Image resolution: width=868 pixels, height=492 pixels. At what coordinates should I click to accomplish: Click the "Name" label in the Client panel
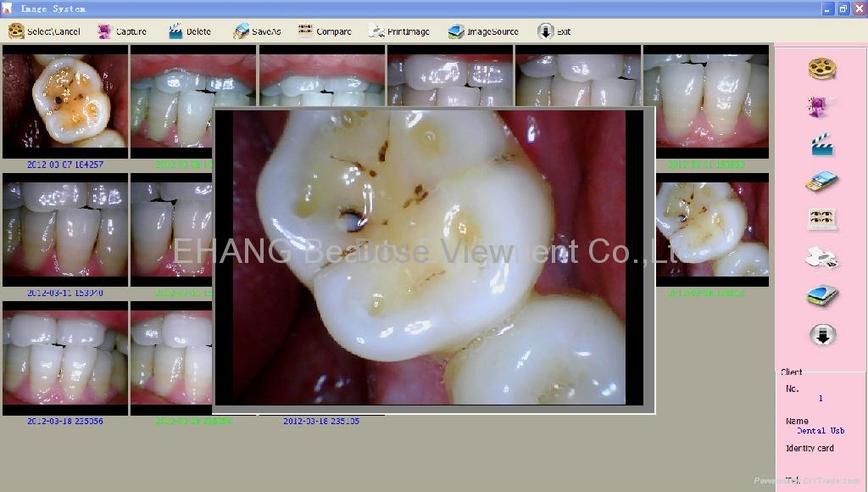[797, 421]
